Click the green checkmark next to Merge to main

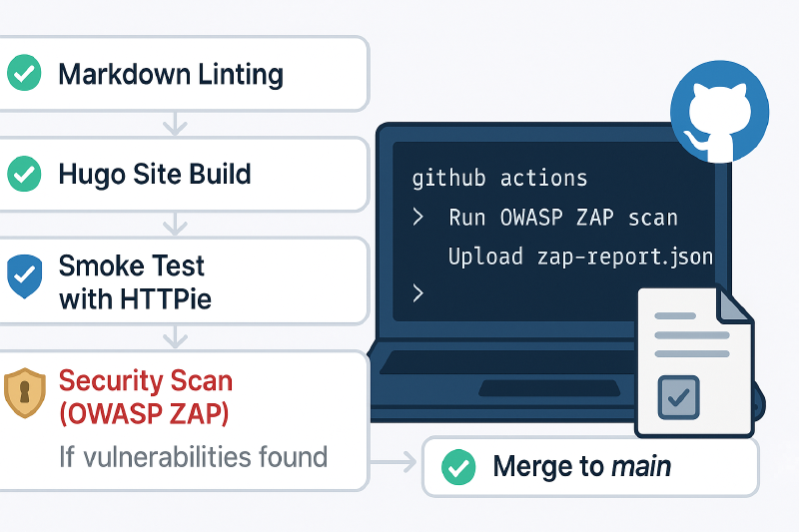pyautogui.click(x=458, y=467)
